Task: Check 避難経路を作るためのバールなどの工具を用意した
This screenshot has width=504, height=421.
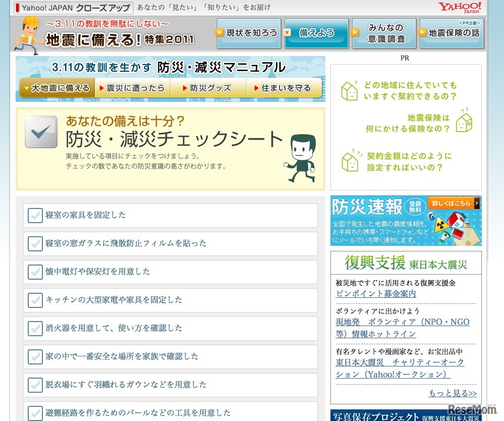Action: click(35, 413)
